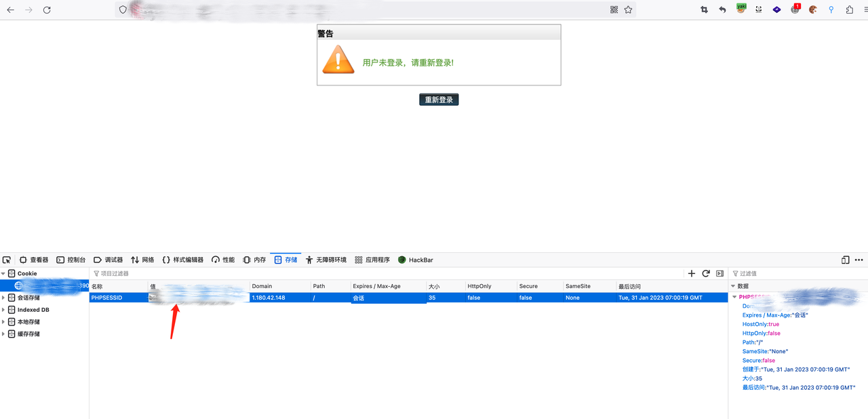Open the browser extensions puzzle icon
Image resolution: width=868 pixels, height=419 pixels.
pyautogui.click(x=849, y=10)
